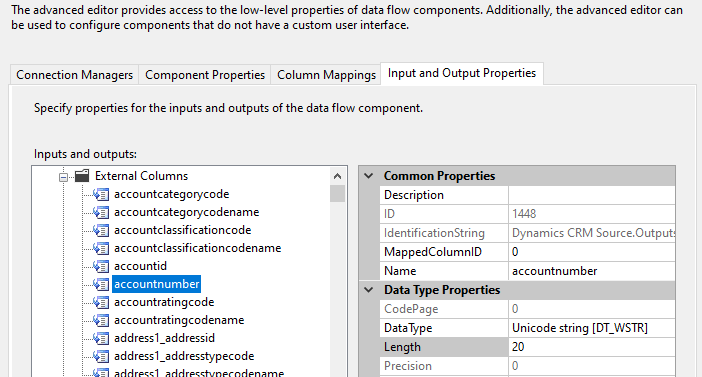Viewport: 702px width, 377px height.
Task: Click the accountnumber column icon
Action: [x=101, y=284]
